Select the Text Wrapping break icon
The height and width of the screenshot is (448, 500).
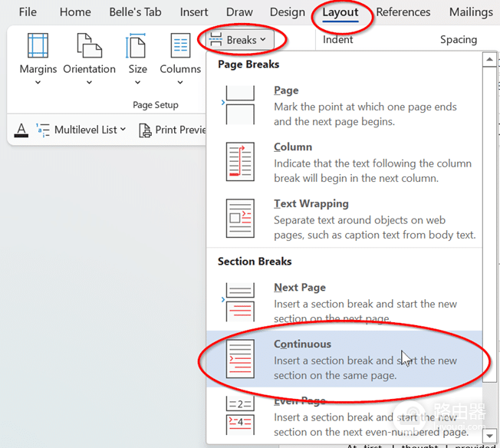[x=240, y=219]
